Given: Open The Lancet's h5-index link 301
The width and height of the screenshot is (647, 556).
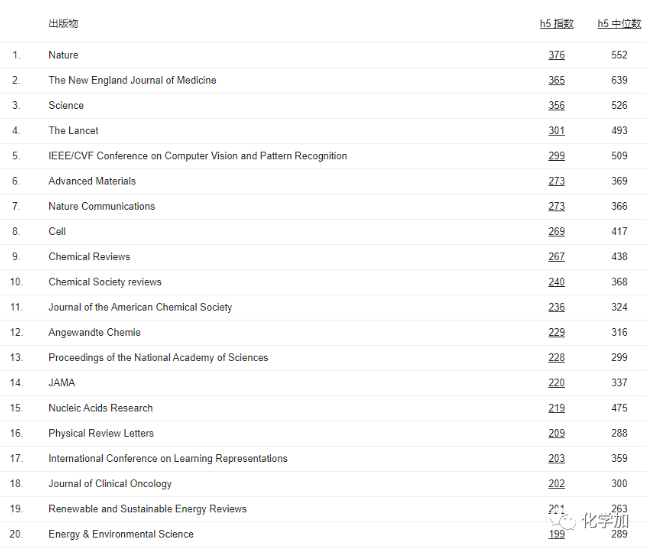Looking at the screenshot, I should coord(556,131).
